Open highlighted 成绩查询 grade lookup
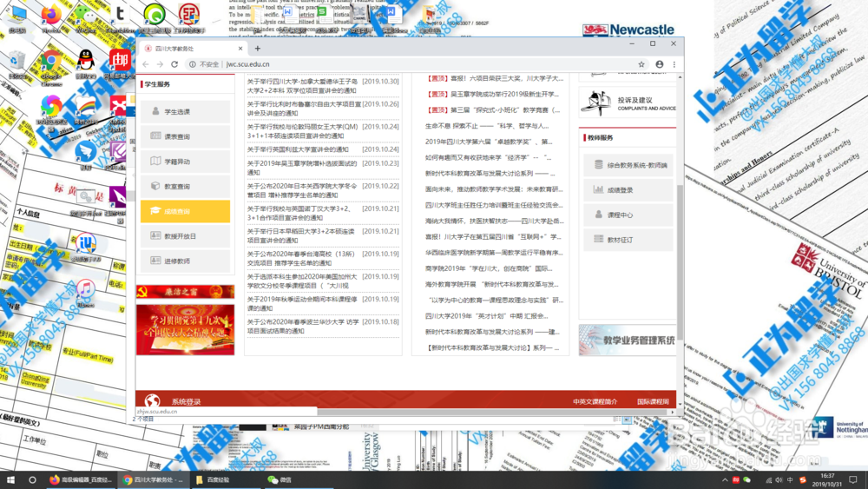The height and width of the screenshot is (489, 868). pyautogui.click(x=185, y=212)
